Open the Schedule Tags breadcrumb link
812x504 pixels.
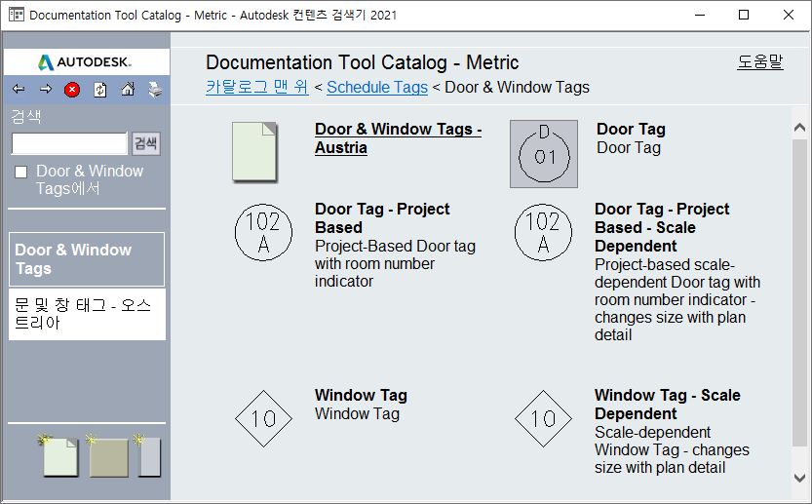pos(377,87)
